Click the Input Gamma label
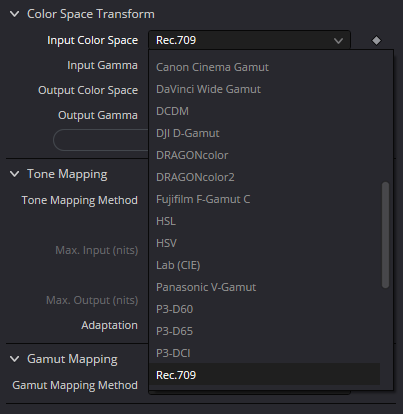Screen dimensions: 403x414 click(102, 65)
